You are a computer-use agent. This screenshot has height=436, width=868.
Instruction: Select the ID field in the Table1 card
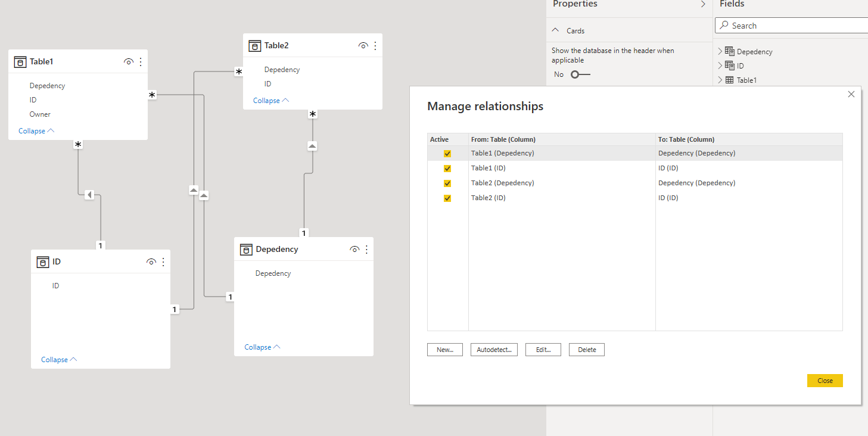coord(33,100)
